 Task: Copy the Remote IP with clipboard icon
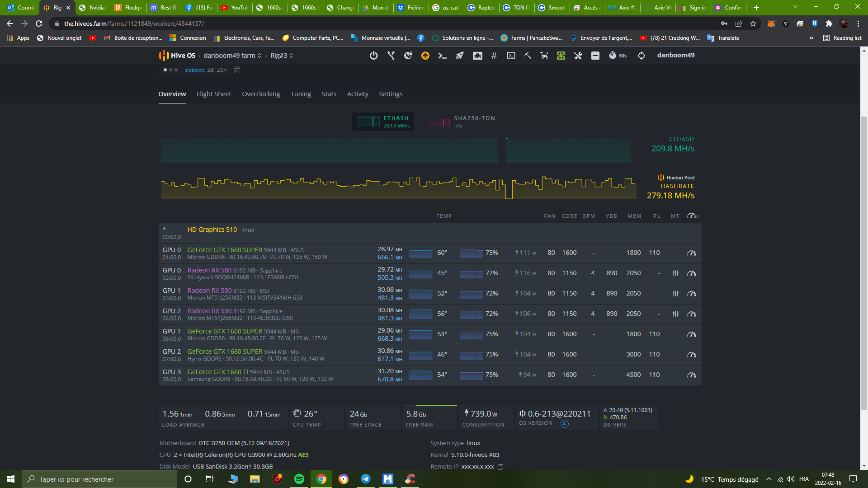500,467
